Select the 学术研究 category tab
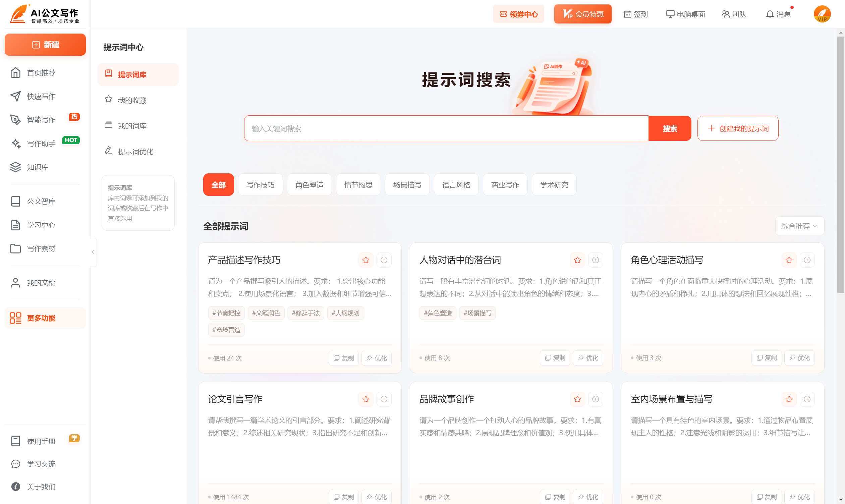Viewport: 845px width, 504px height. pos(554,185)
